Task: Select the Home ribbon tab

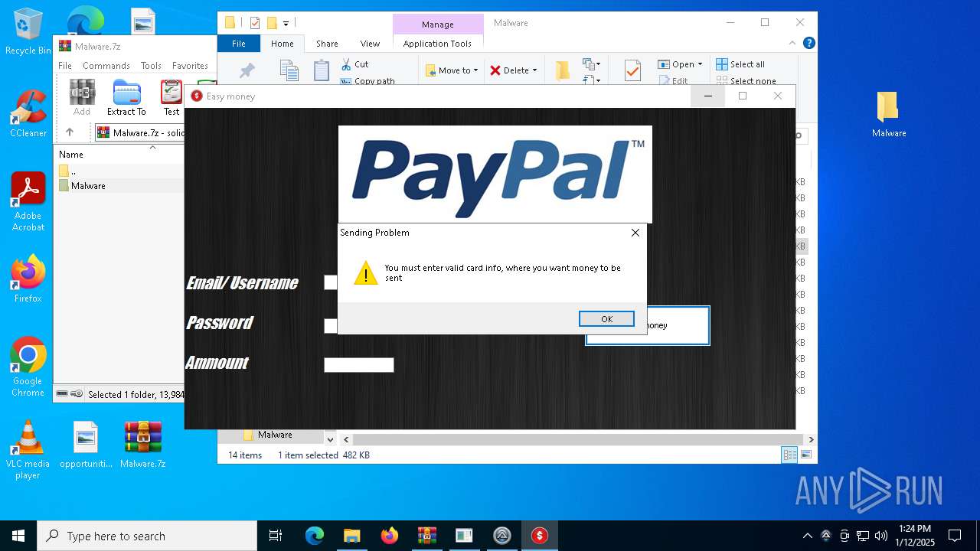Action: pyautogui.click(x=283, y=44)
